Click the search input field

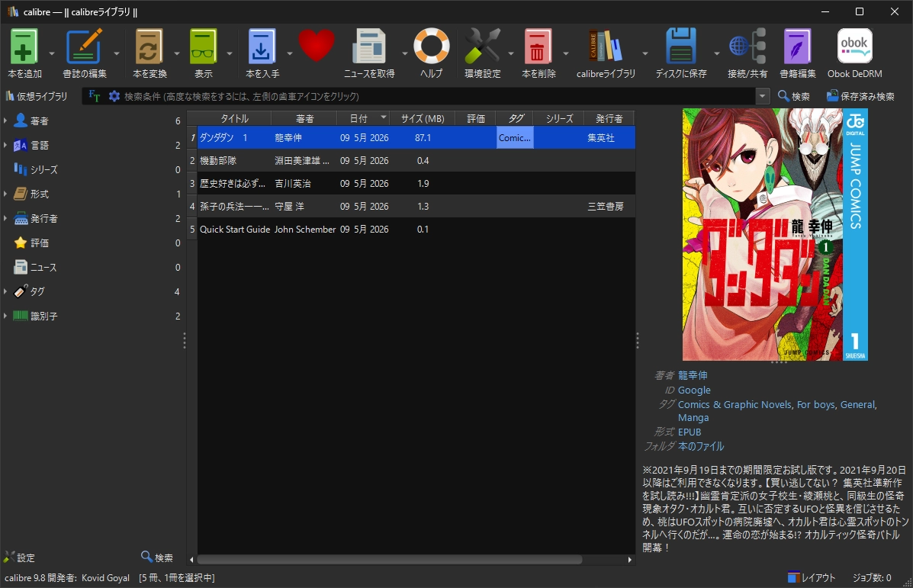click(437, 96)
